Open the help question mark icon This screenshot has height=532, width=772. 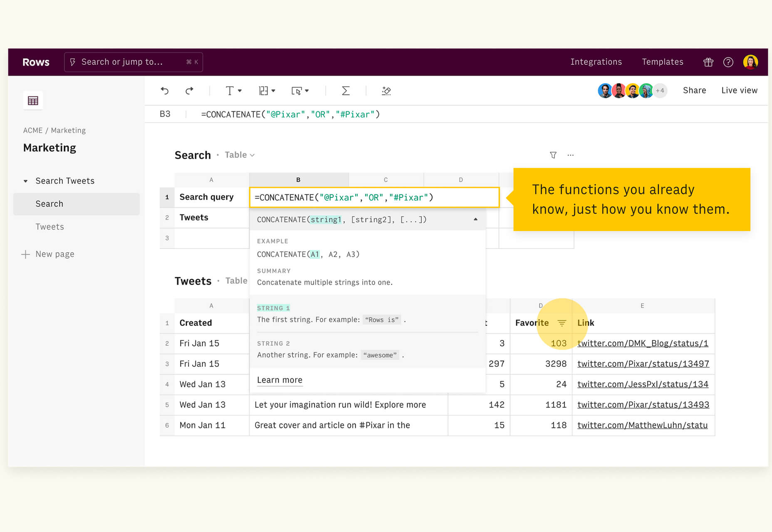pos(728,62)
